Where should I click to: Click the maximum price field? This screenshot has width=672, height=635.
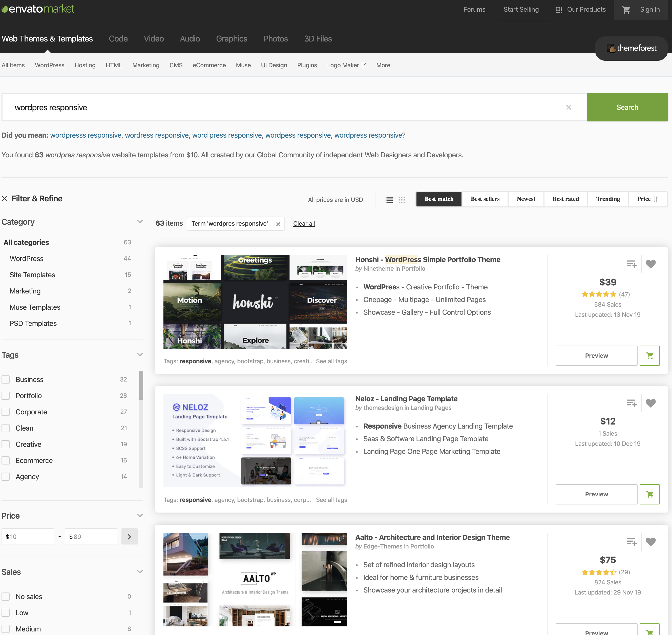click(x=91, y=537)
